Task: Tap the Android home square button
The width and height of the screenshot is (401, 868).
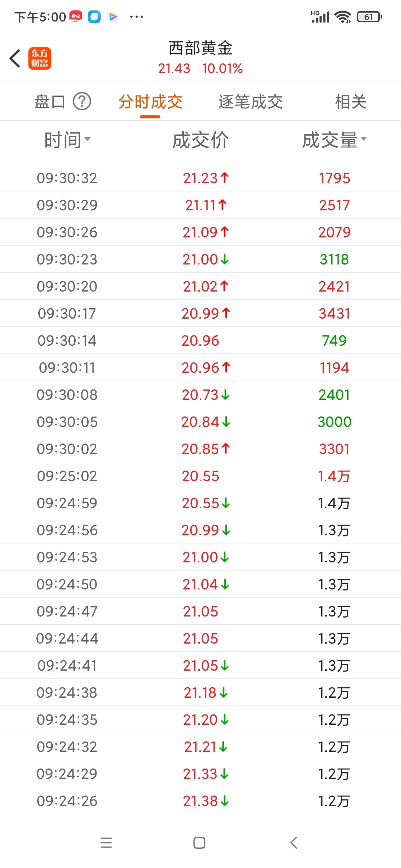Action: (199, 843)
